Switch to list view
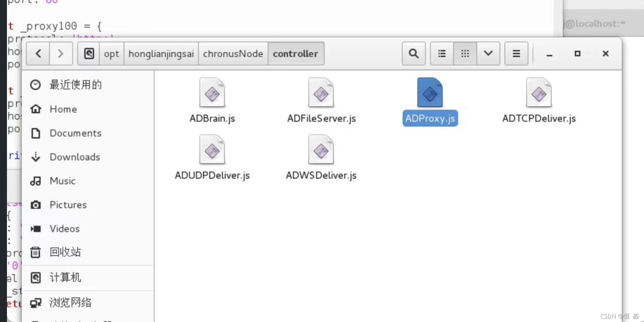The width and height of the screenshot is (644, 322). tap(442, 53)
